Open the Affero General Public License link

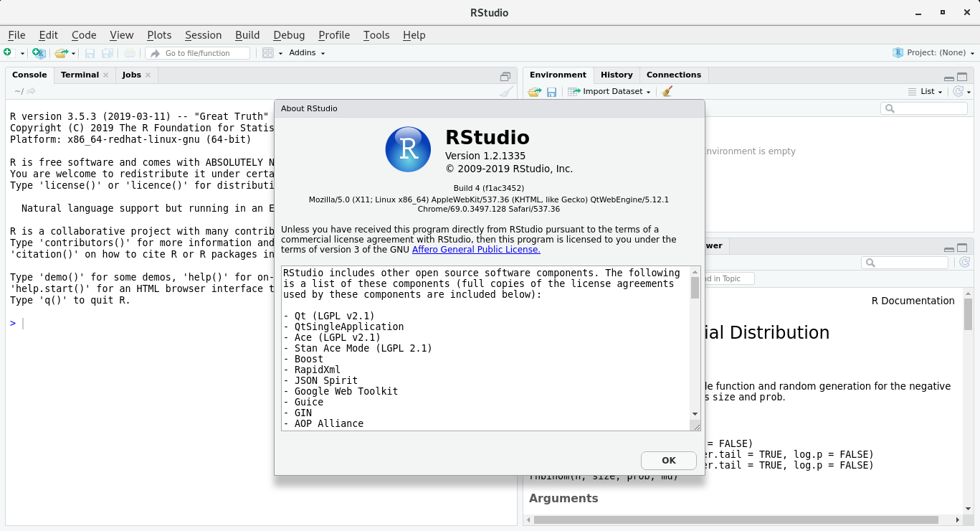[475, 250]
